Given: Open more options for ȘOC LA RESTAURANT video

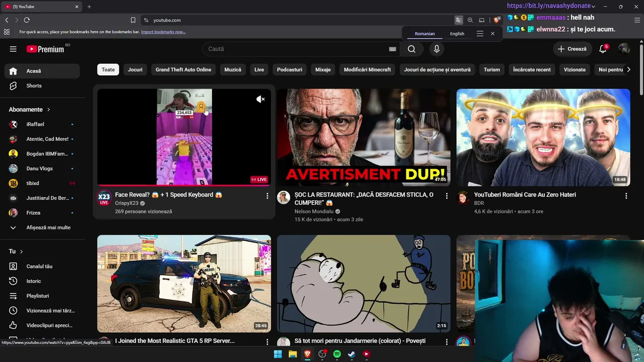Looking at the screenshot, I should pos(447,196).
